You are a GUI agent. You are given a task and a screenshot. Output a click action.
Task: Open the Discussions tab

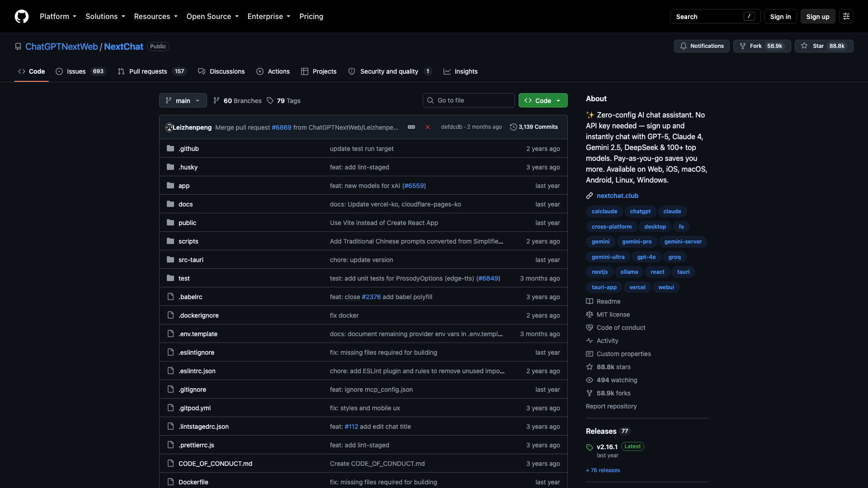tap(222, 71)
